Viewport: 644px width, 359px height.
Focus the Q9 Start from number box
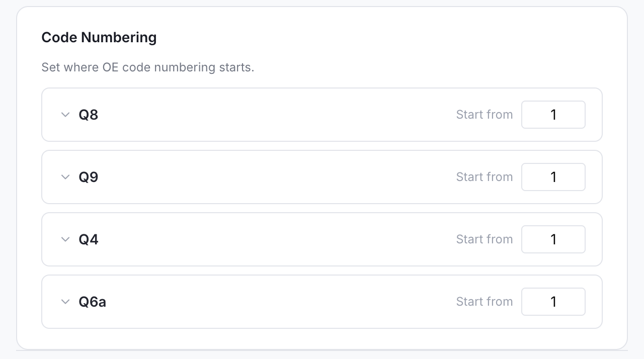click(x=553, y=177)
